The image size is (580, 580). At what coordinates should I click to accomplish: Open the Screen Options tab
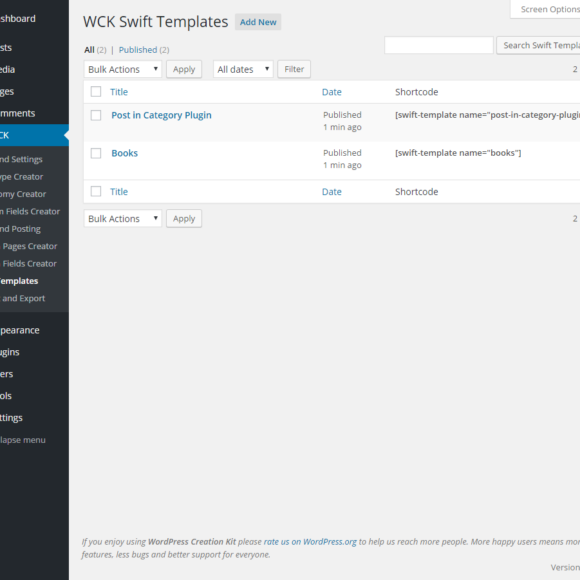point(547,9)
